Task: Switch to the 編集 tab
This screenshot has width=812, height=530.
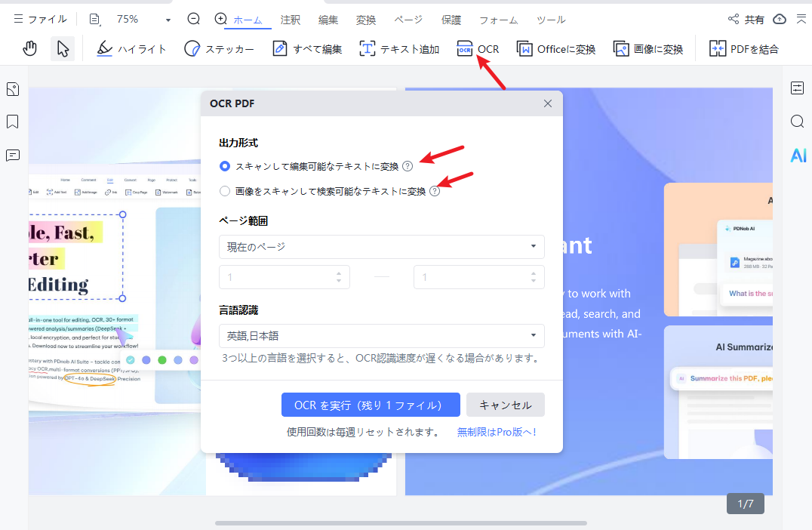Action: pyautogui.click(x=328, y=20)
